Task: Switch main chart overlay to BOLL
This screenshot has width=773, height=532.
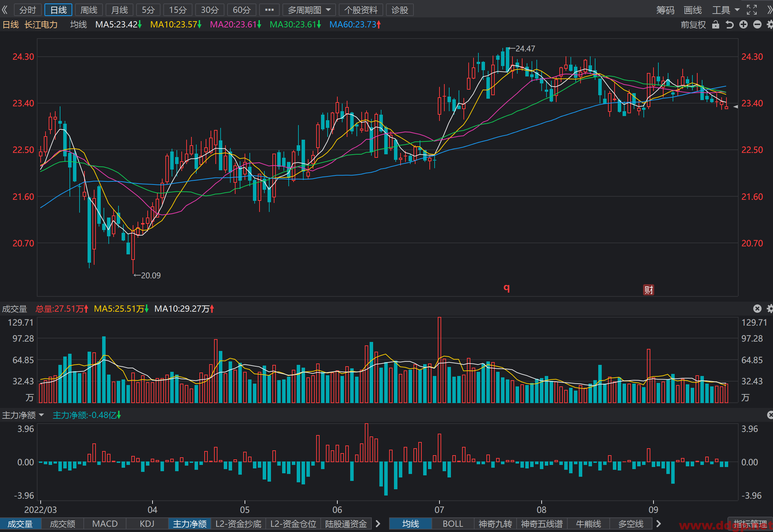Action: point(453,524)
